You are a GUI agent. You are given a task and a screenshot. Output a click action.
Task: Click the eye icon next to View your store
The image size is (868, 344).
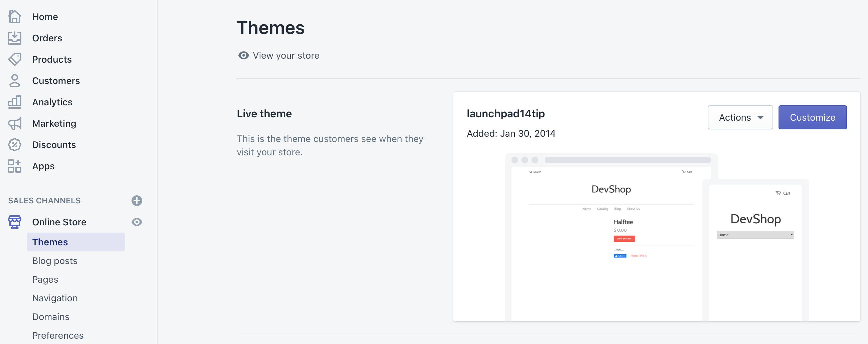[243, 55]
